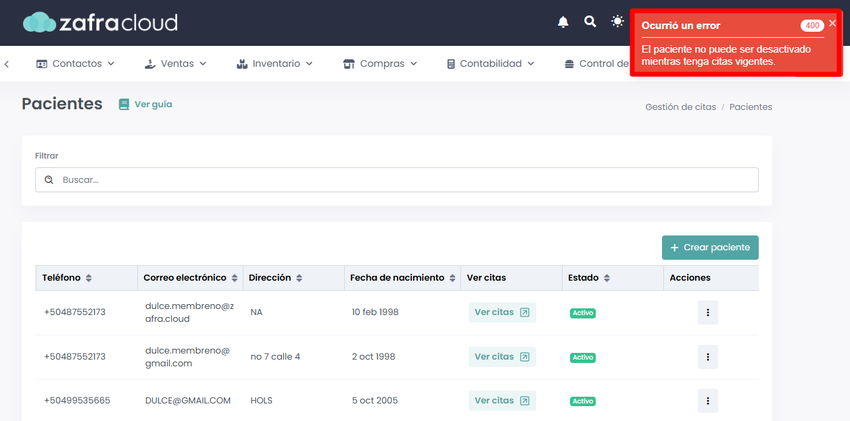Expand the Ventas dropdown

tap(176, 64)
